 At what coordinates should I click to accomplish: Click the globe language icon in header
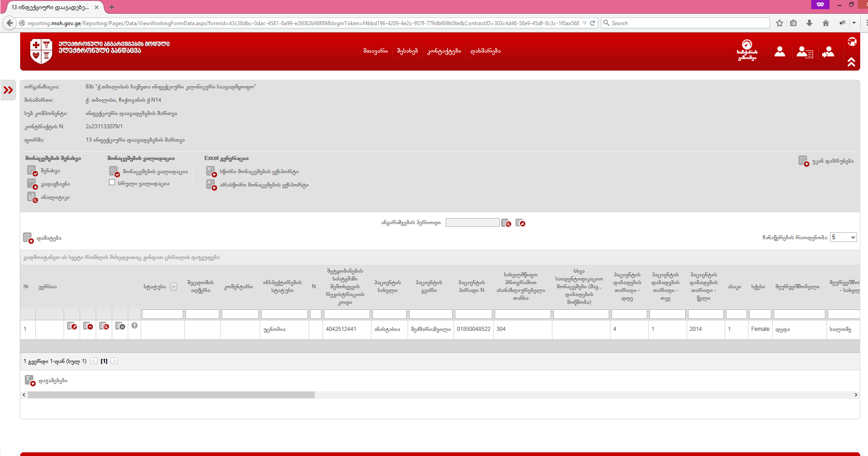point(852,42)
